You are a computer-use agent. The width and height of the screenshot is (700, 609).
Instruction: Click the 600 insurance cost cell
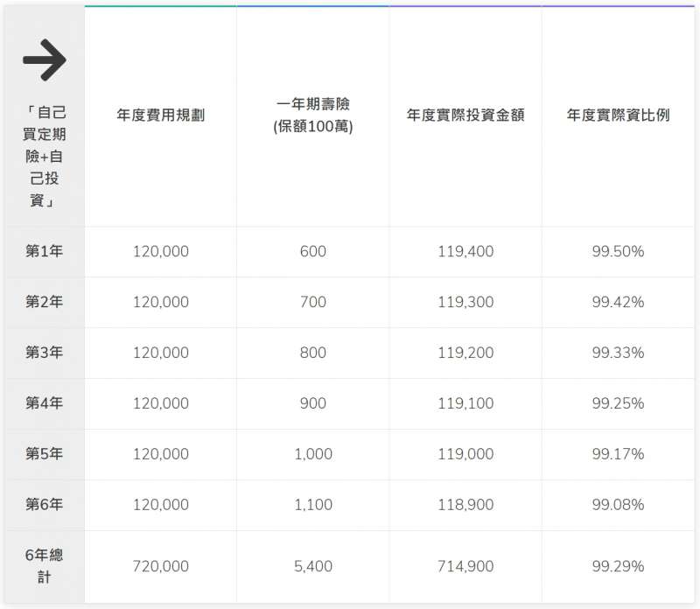tap(313, 251)
